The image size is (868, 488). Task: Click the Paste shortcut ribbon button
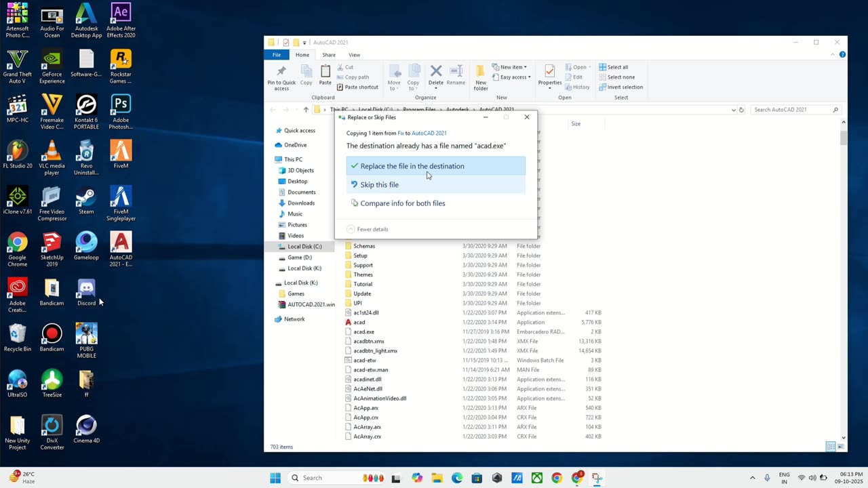pyautogui.click(x=357, y=87)
